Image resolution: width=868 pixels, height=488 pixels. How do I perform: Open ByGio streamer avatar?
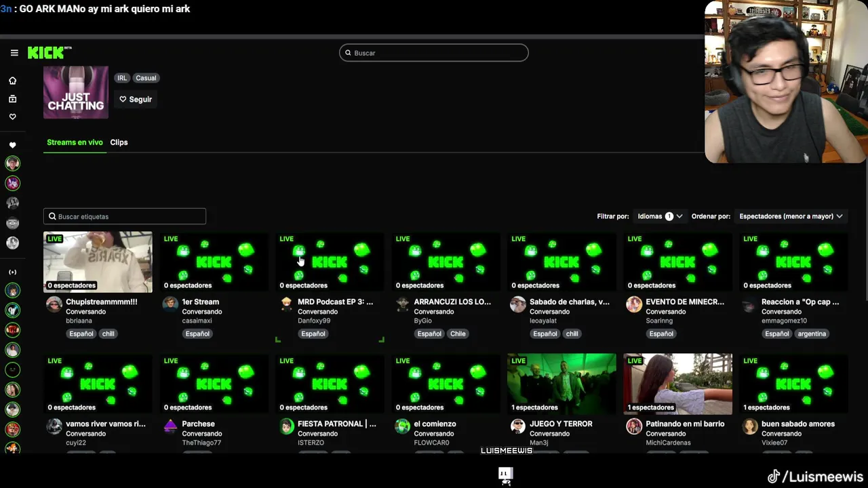(402, 304)
